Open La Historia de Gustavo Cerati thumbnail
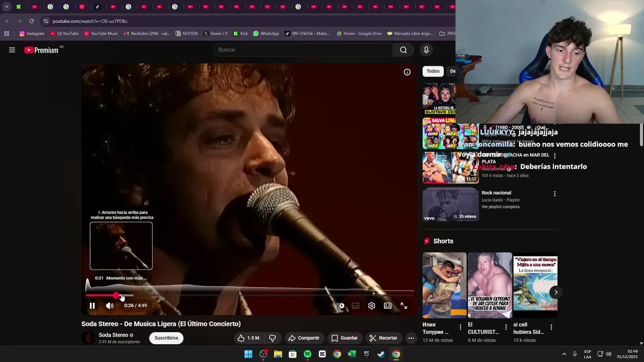Screen dimensions: 644x362 (x=439, y=99)
